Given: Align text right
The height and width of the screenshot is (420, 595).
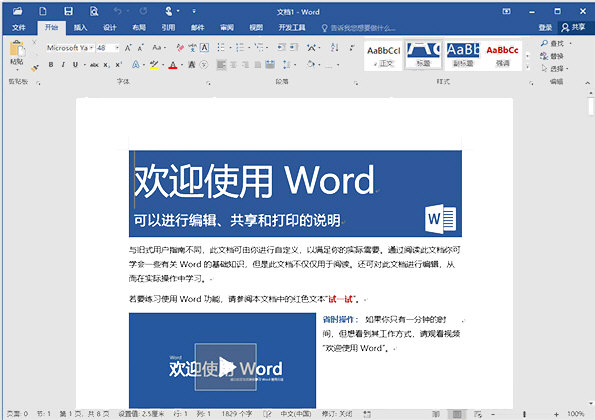Looking at the screenshot, I should [246, 65].
